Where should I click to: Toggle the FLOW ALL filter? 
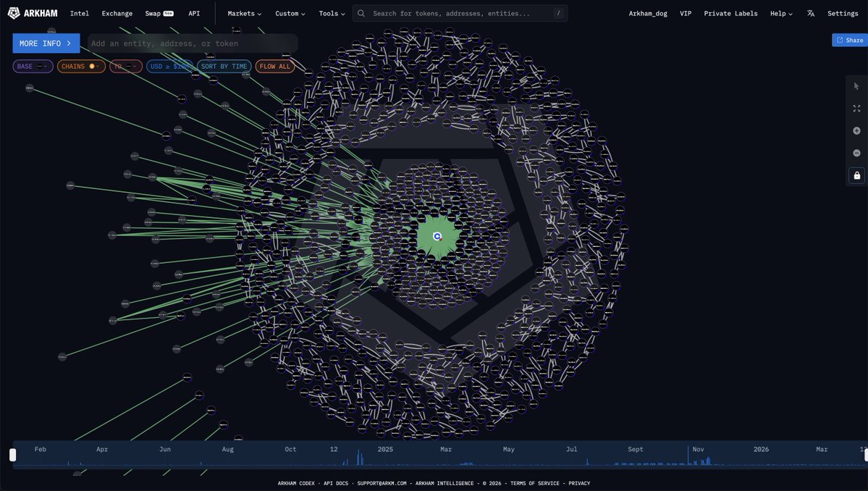[x=275, y=67]
